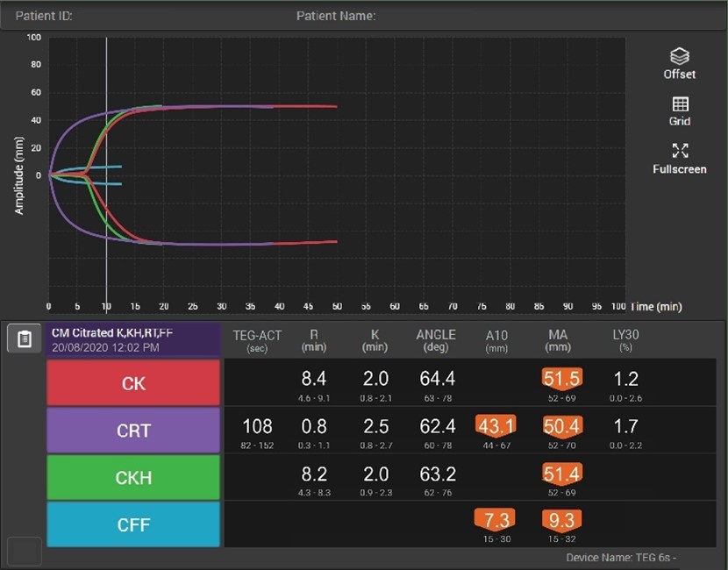Click the Patient Name field
The width and height of the screenshot is (728, 570).
336,16
